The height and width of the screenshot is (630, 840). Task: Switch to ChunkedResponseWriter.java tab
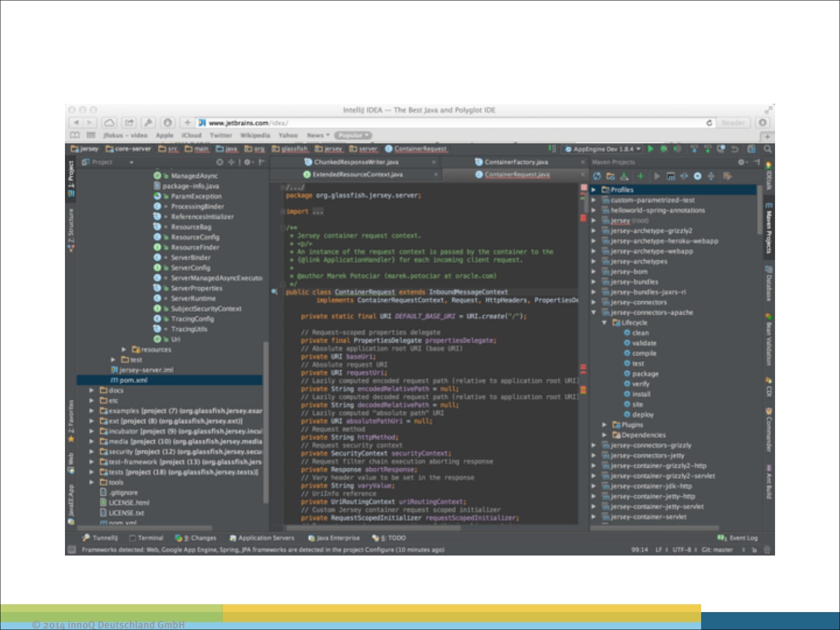coord(355,162)
